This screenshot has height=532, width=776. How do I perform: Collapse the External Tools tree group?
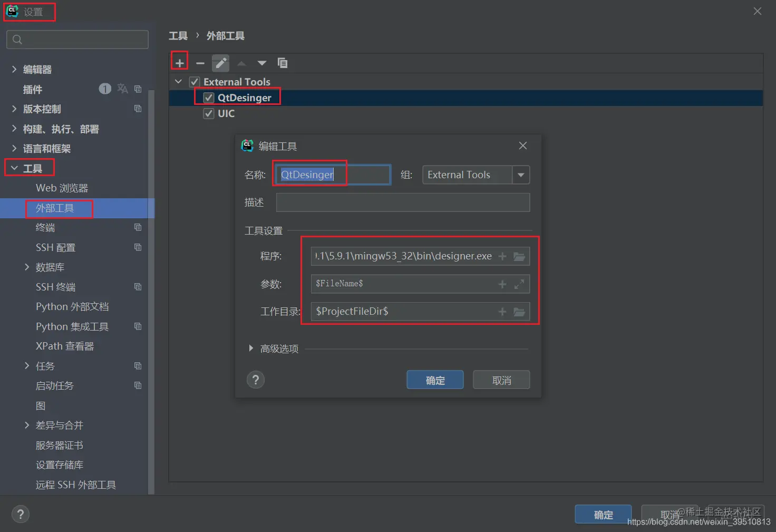coord(179,82)
